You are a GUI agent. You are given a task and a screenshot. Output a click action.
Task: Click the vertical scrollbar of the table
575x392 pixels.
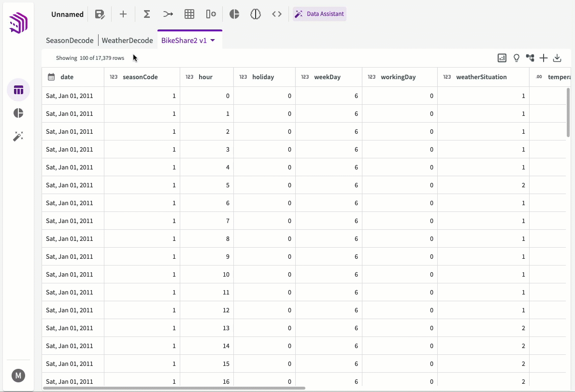[568, 112]
